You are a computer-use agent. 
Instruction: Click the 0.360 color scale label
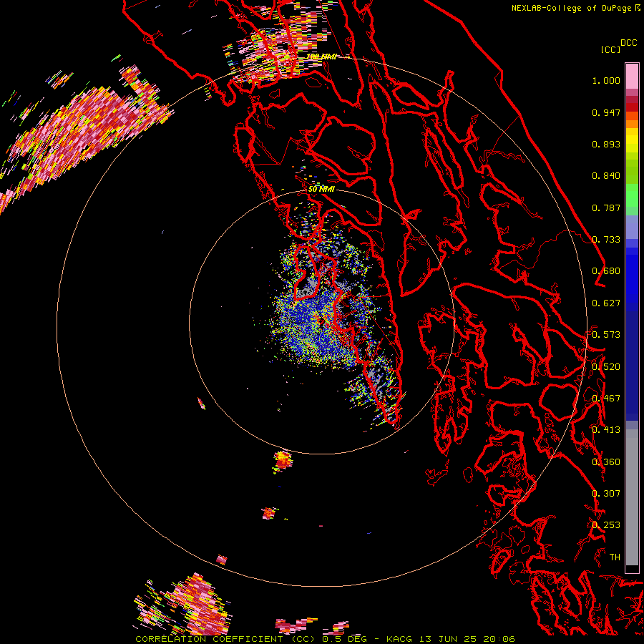(606, 462)
